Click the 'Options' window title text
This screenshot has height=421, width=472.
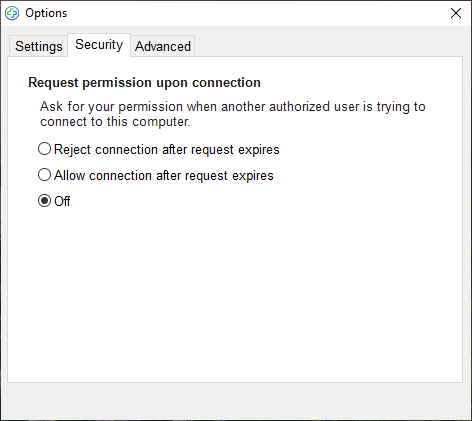(x=46, y=13)
